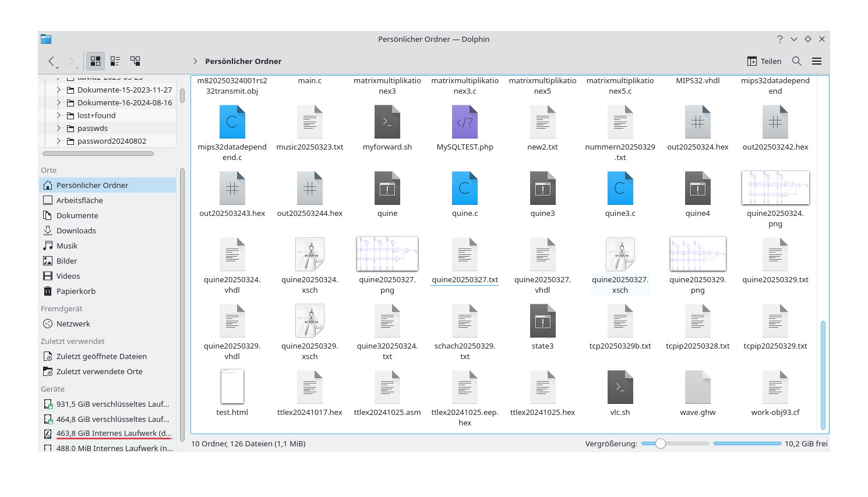Click the back navigation arrow

click(x=52, y=61)
